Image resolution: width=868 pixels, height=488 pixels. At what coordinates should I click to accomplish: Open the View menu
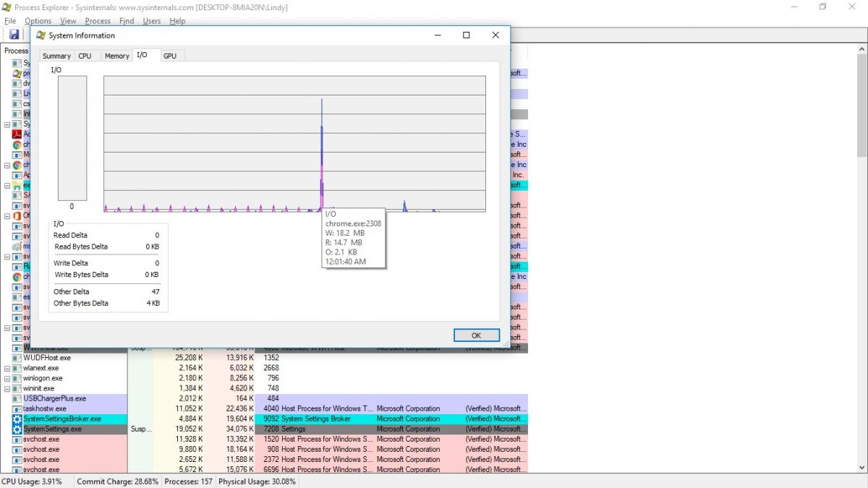(68, 21)
